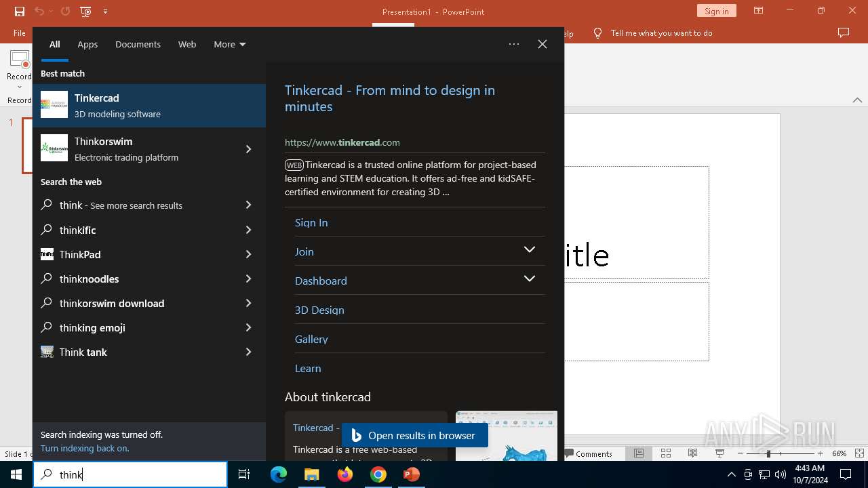Click the https://www.tinkercad.com URL text
868x488 pixels.
(x=342, y=142)
